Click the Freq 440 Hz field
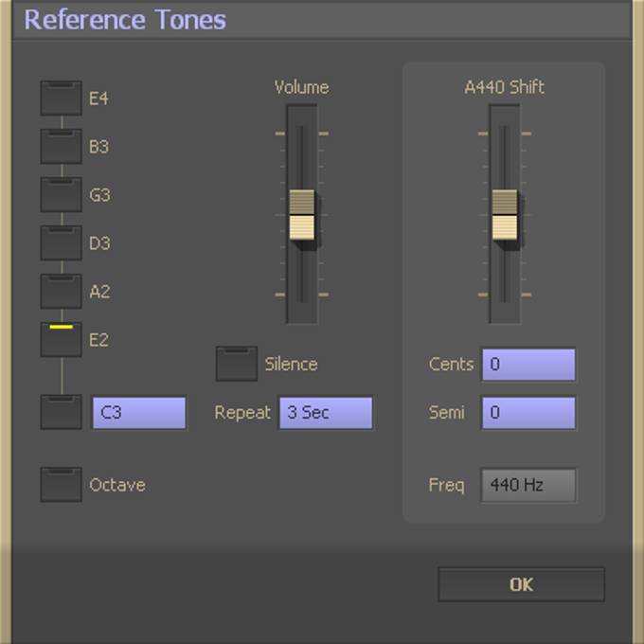 528,485
